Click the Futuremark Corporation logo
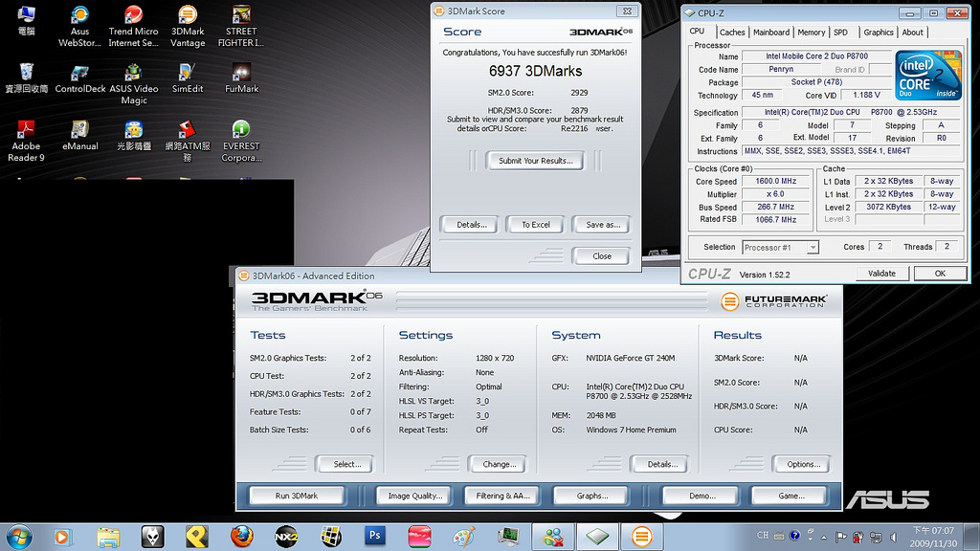980x551 pixels. 773,301
